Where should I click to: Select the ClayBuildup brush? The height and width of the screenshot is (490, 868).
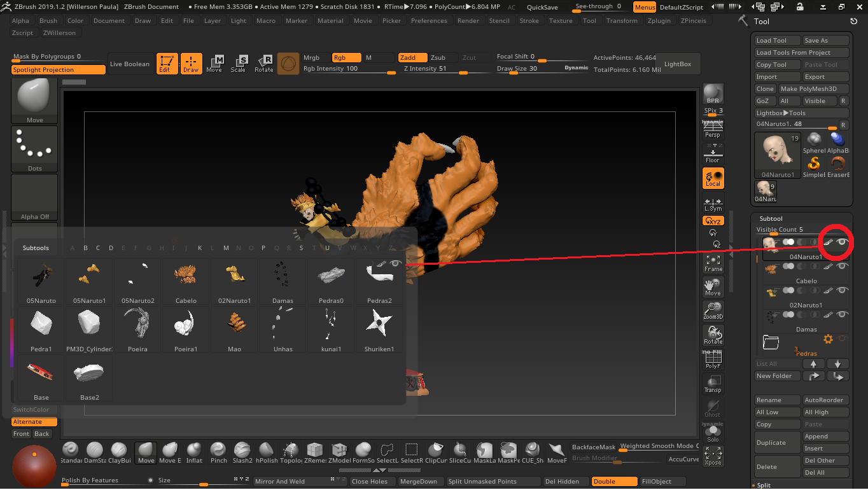pos(119,452)
